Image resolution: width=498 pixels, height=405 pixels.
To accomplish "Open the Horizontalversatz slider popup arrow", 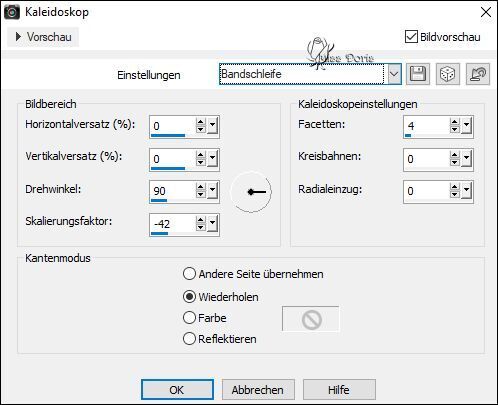I will 212,126.
